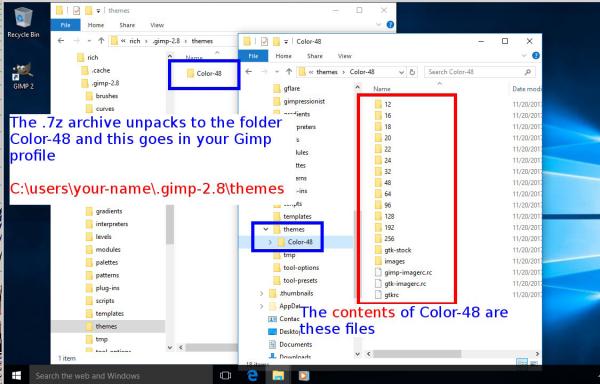Click refresh button beside Color-48 address bar
This screenshot has height=384, width=600.
412,72
